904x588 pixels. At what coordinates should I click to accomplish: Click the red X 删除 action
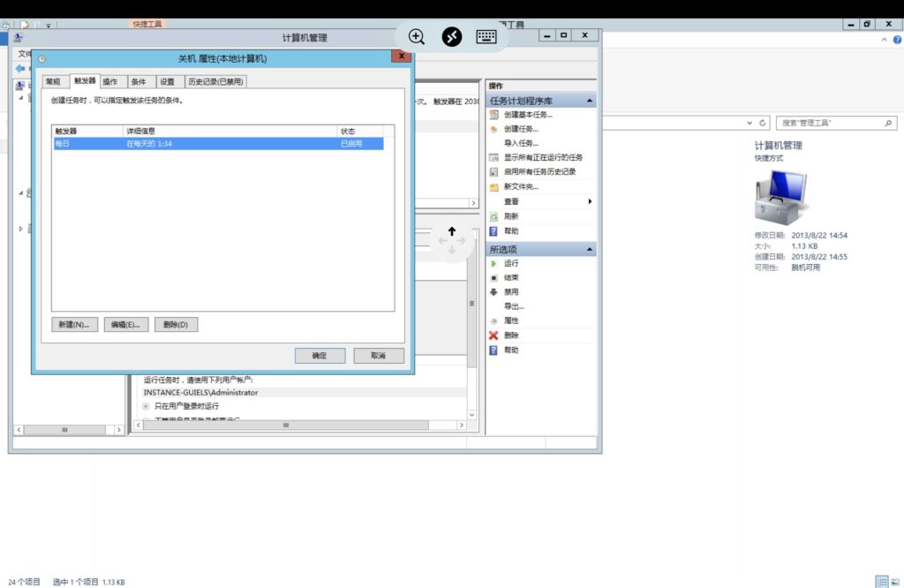tap(494, 335)
